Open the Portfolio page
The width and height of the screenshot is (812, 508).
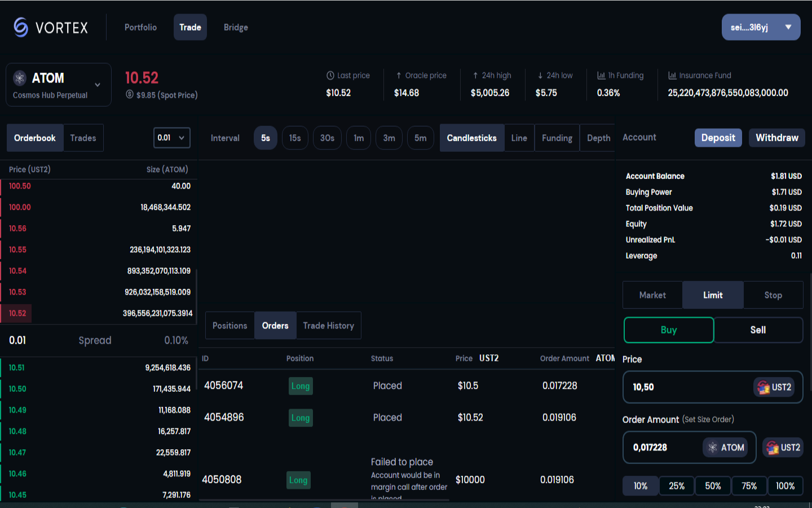tap(140, 27)
